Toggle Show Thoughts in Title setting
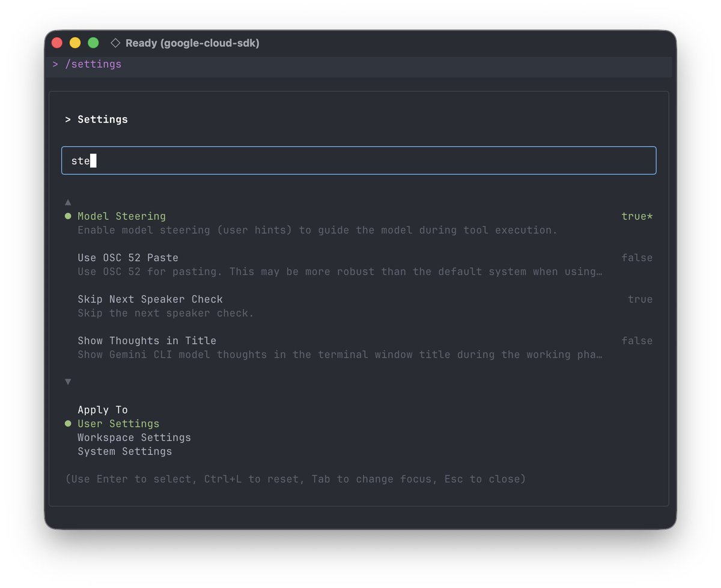The height and width of the screenshot is (588, 721). [147, 341]
